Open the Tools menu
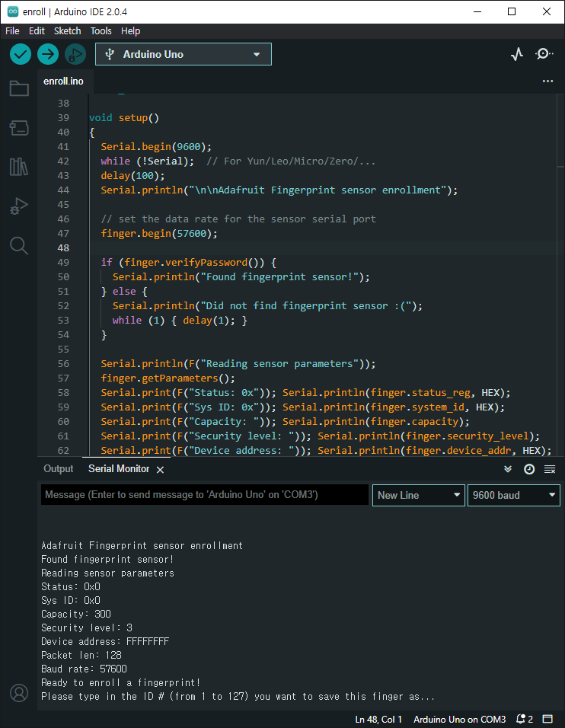The image size is (565, 728). tap(101, 31)
